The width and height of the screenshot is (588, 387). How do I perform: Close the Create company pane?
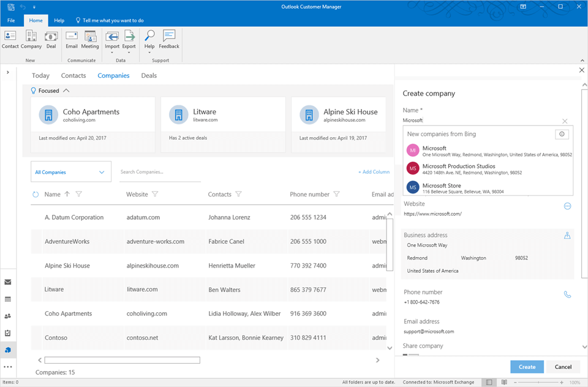point(582,70)
